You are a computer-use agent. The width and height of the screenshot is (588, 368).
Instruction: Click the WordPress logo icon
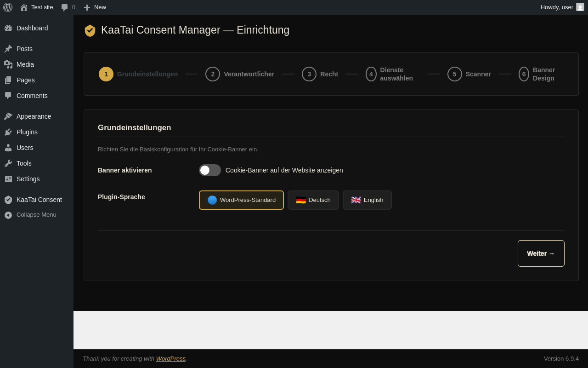tap(8, 7)
